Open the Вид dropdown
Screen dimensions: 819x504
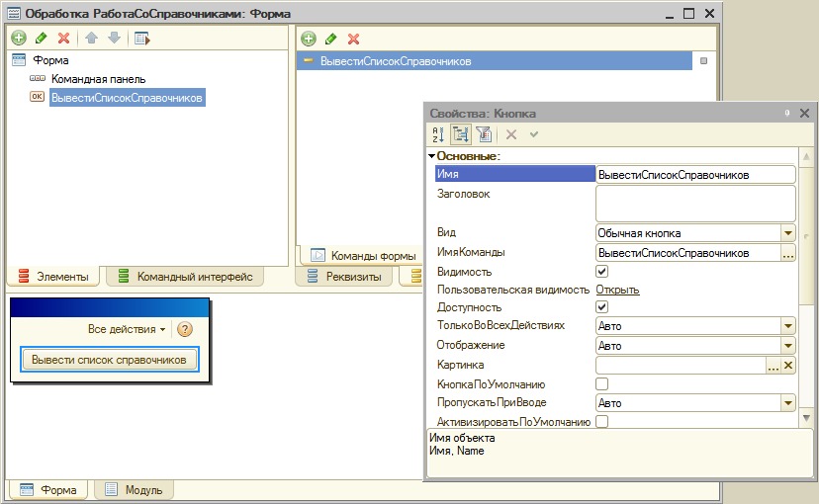pos(788,233)
